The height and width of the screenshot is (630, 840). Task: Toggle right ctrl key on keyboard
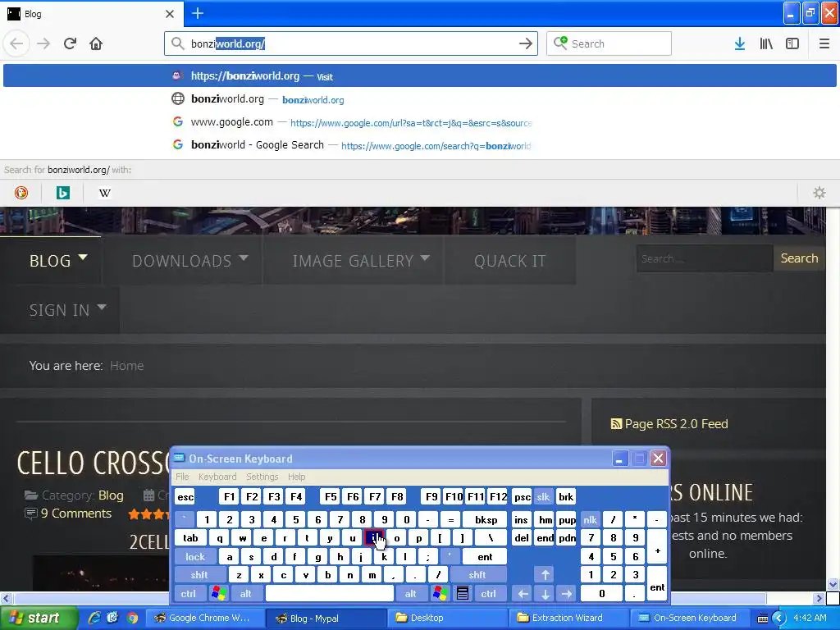[489, 594]
